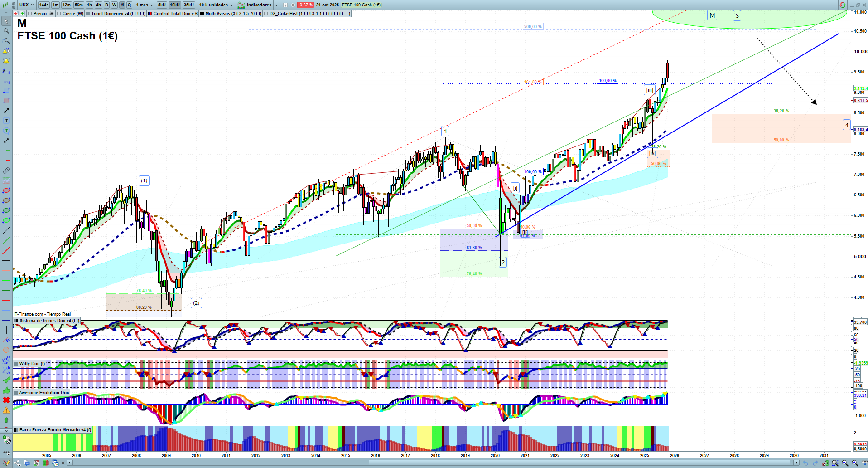Pick the dark blue horizontal line tool
Screen dimensions: 868x468
(x=6, y=320)
